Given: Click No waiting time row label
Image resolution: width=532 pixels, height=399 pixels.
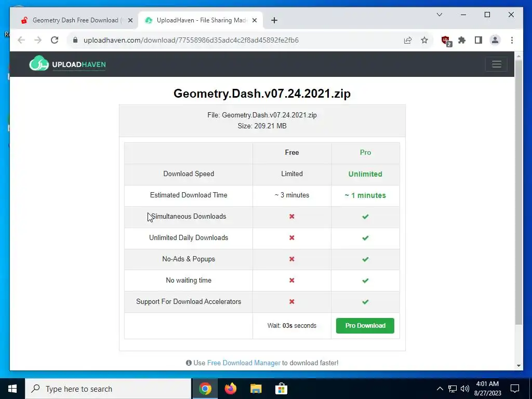Looking at the screenshot, I should tap(189, 280).
